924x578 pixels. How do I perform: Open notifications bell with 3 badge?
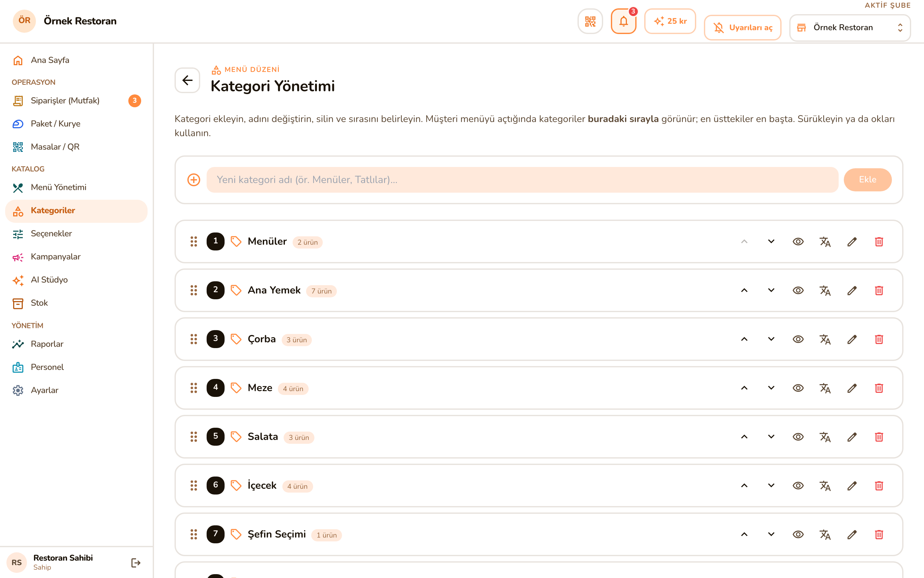click(623, 22)
